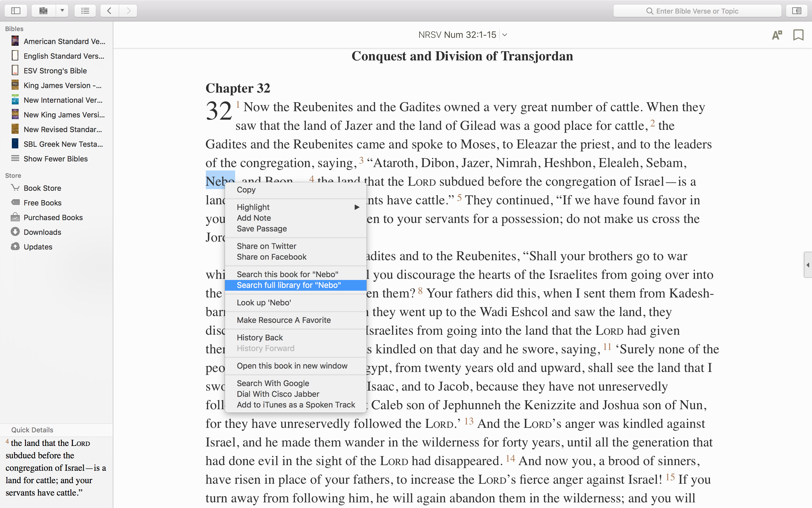Choose Add to iTunes as a Spoken Track

click(295, 405)
